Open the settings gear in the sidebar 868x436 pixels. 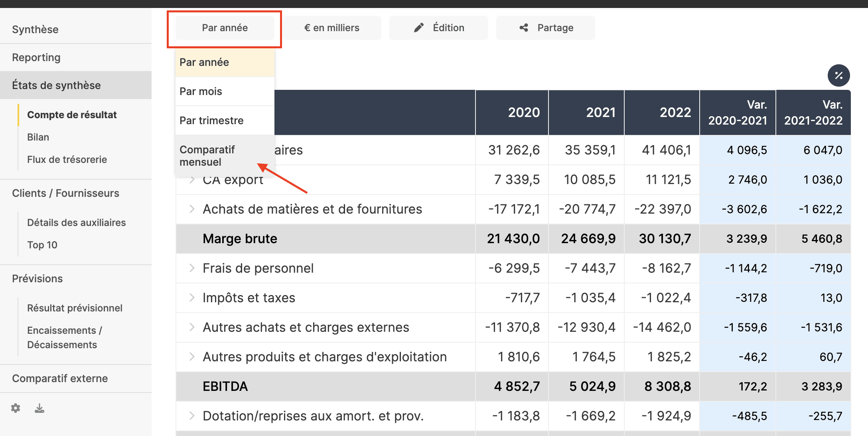click(16, 408)
